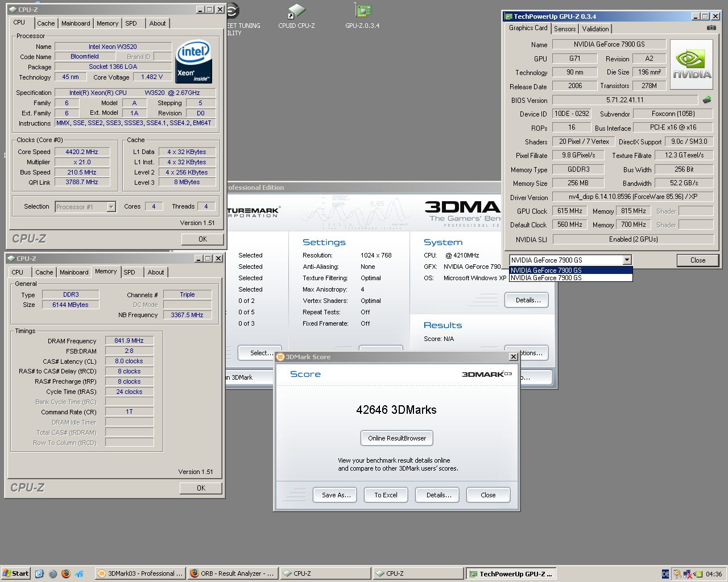Viewport: 728px width, 582px height.
Task: Open the Online ResultBrowser
Action: (397, 438)
